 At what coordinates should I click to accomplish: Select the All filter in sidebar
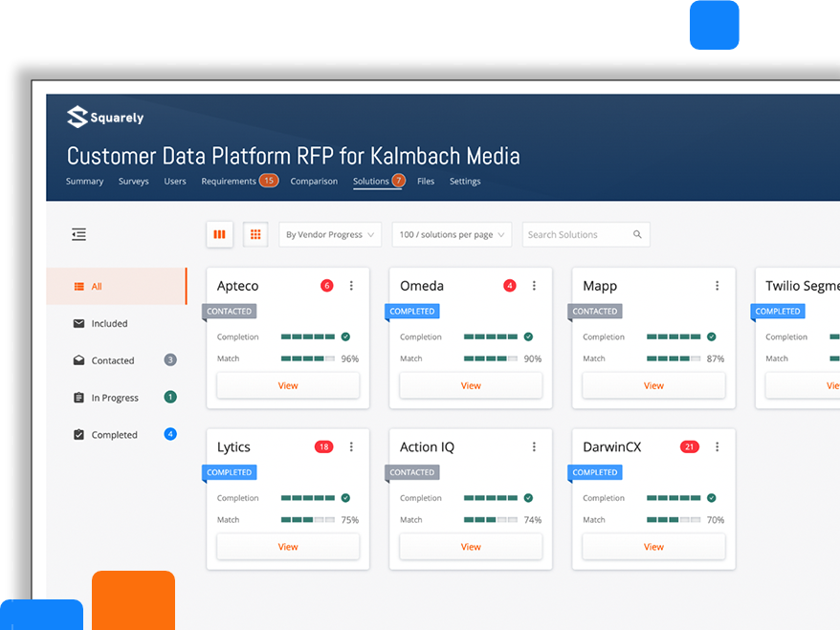point(117,287)
